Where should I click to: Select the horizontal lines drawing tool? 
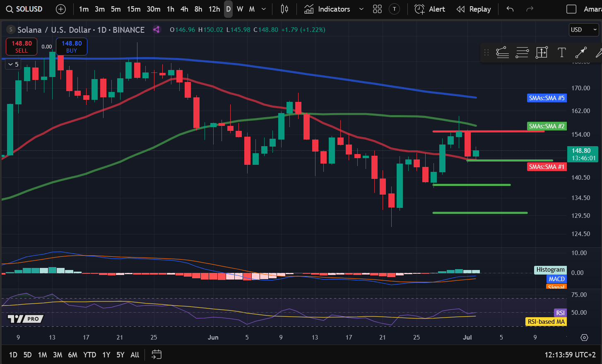[522, 52]
